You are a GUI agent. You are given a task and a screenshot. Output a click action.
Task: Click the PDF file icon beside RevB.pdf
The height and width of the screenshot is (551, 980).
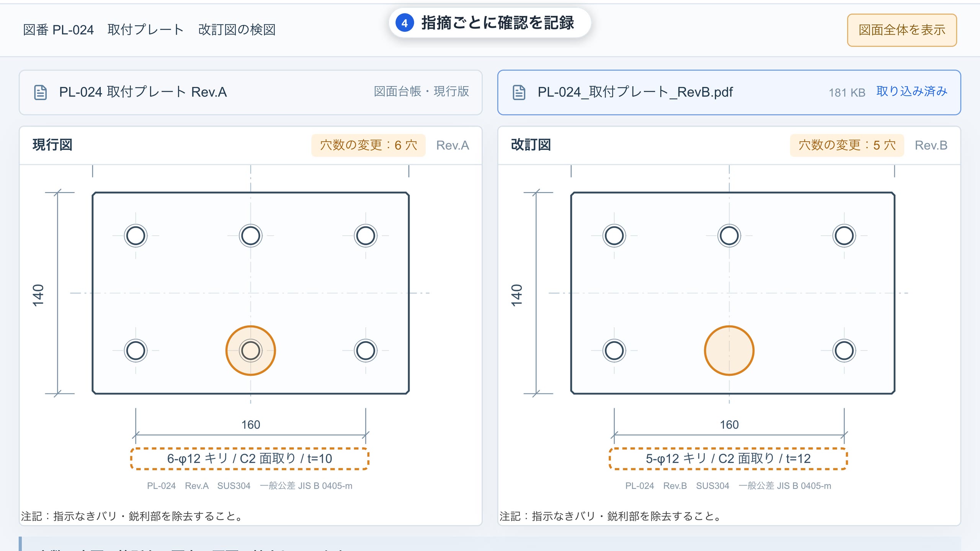(x=519, y=92)
